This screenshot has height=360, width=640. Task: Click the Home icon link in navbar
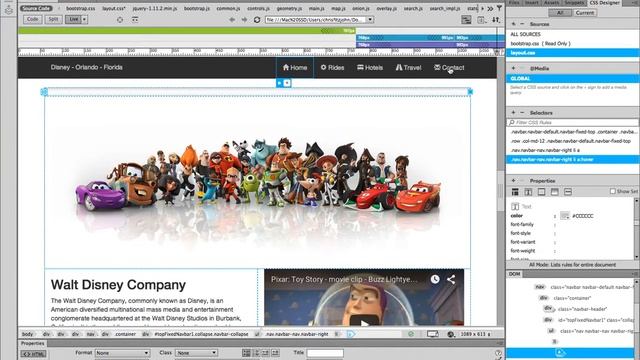pyautogui.click(x=295, y=67)
